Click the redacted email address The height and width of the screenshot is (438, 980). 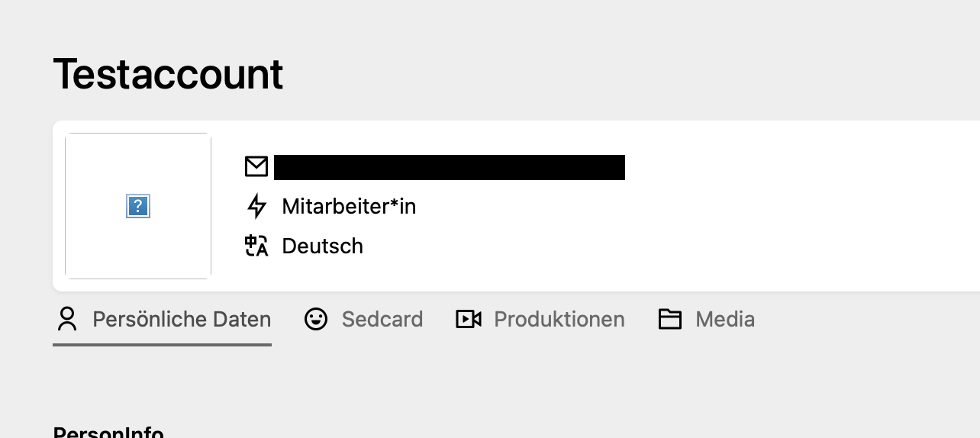pos(449,166)
